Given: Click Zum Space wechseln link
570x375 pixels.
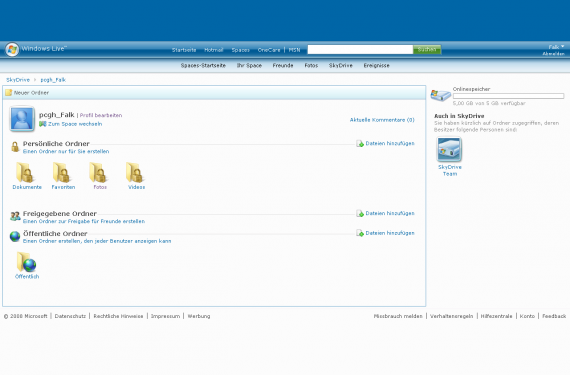Looking at the screenshot, I should click(75, 124).
